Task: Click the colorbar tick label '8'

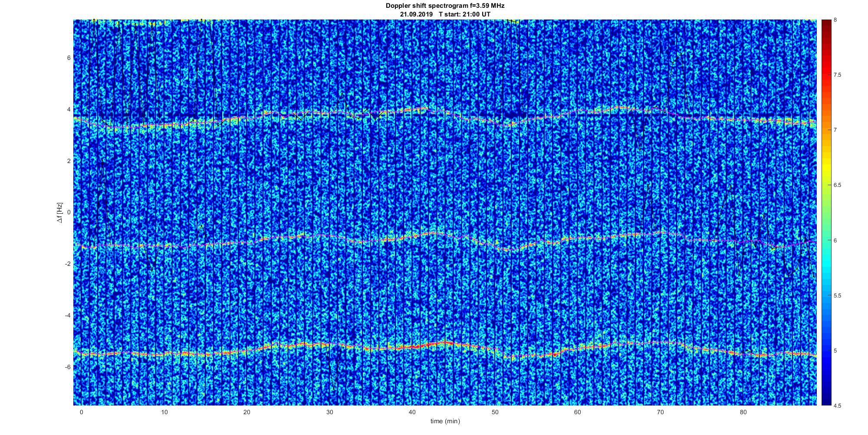Action: (835, 20)
